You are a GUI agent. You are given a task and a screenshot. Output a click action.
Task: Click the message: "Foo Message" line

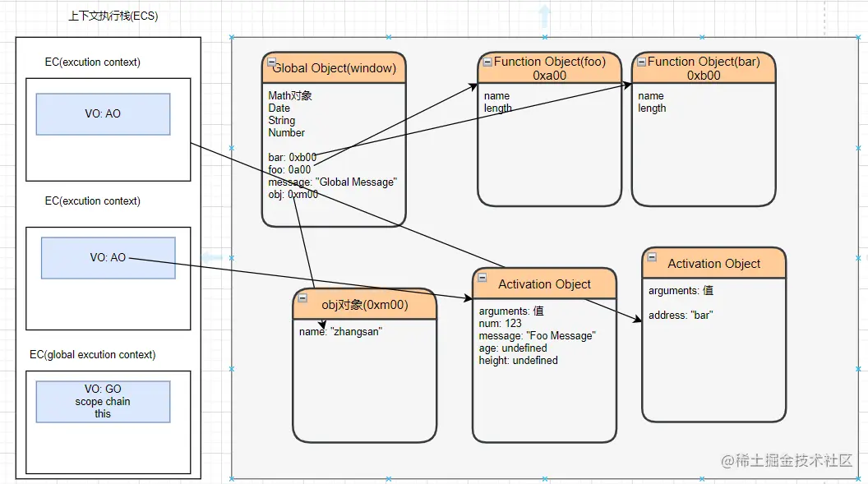coord(537,336)
